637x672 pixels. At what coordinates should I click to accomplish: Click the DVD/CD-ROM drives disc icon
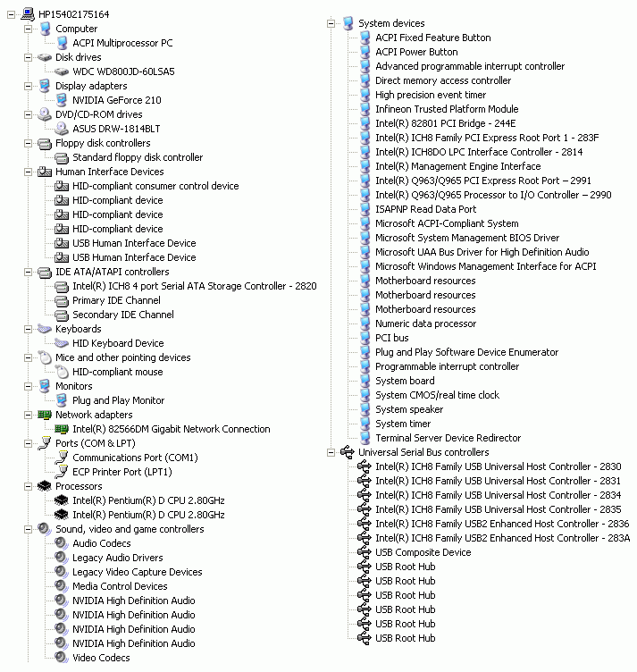[45, 114]
